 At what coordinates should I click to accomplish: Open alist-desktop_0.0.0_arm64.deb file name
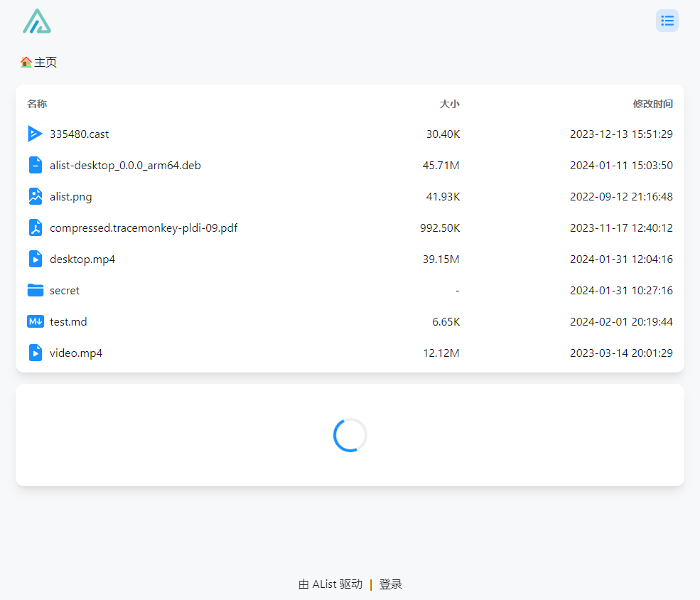[125, 165]
